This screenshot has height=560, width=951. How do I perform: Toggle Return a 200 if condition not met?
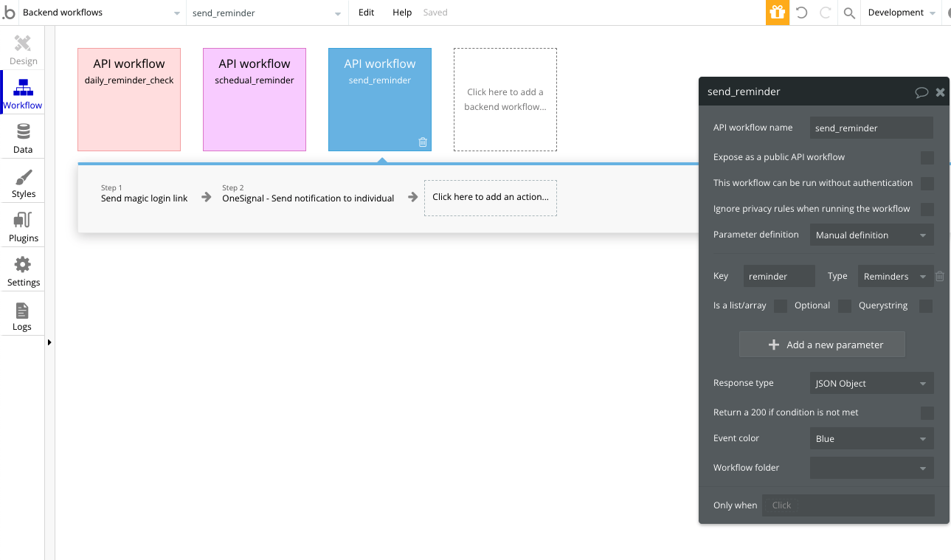tap(927, 412)
